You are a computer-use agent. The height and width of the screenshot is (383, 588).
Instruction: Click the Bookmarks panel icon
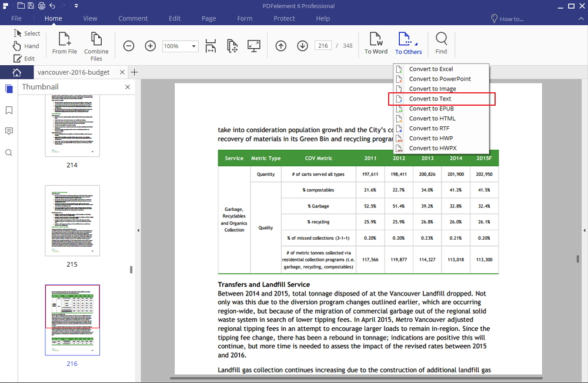click(9, 110)
